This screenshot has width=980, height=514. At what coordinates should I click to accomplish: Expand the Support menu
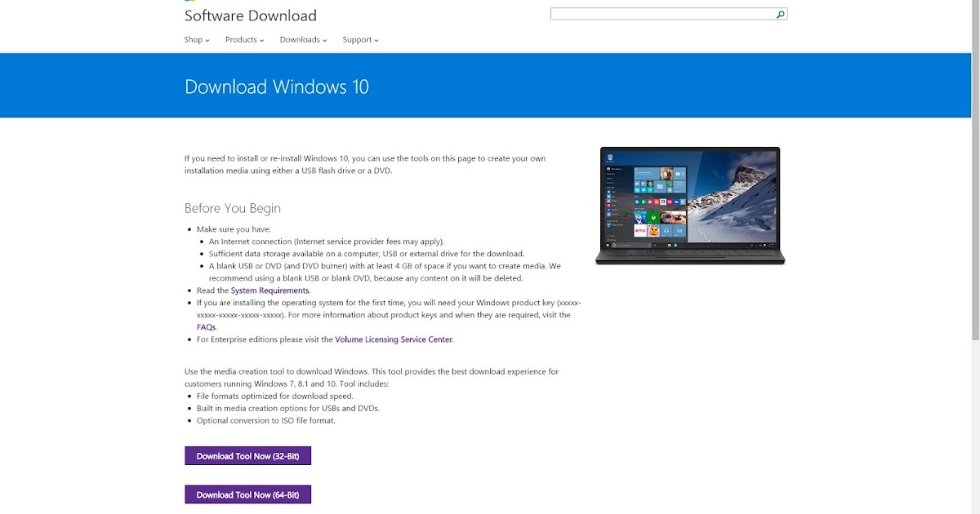tap(360, 39)
